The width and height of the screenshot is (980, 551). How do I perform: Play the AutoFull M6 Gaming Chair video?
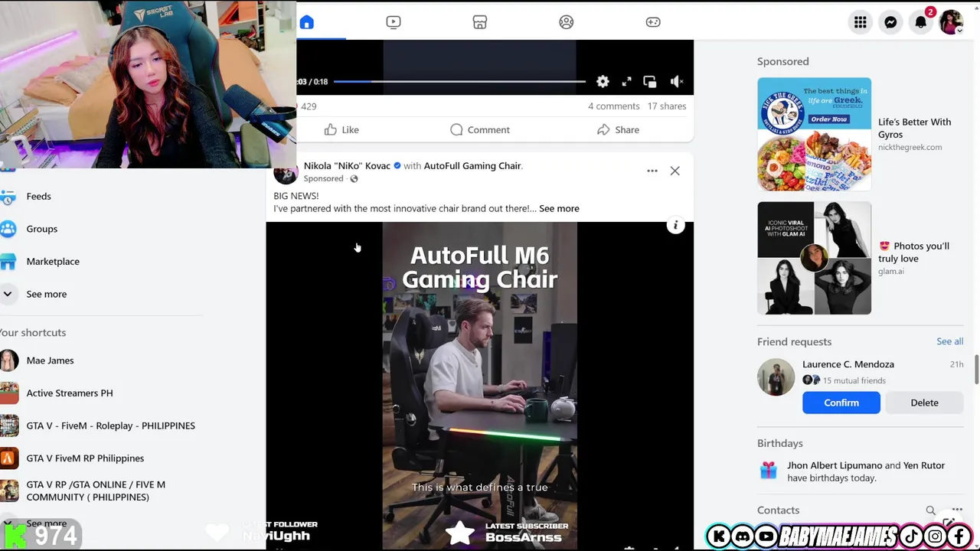(x=480, y=386)
